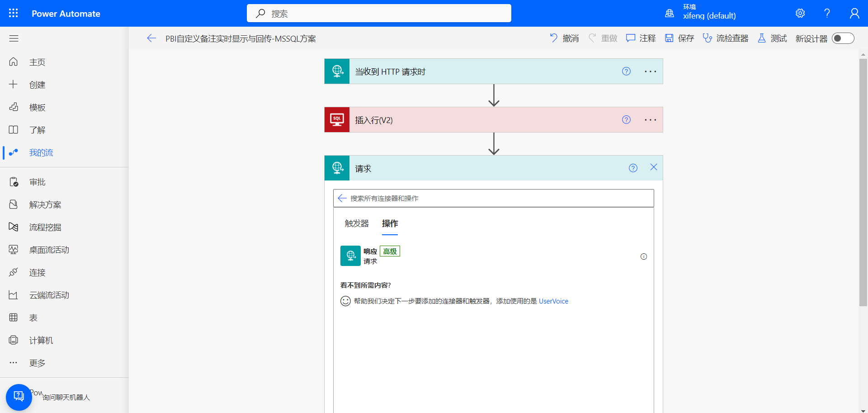Click the globe icon on the 请求 header
Screen dimensions: 868x413
(x=337, y=168)
